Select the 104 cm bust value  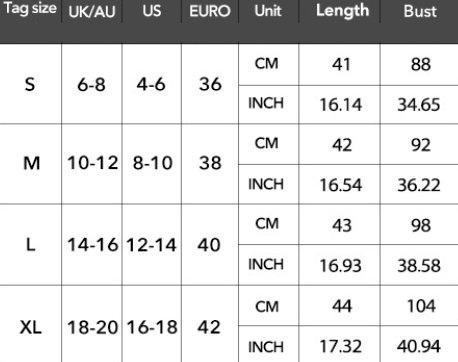pos(419,306)
